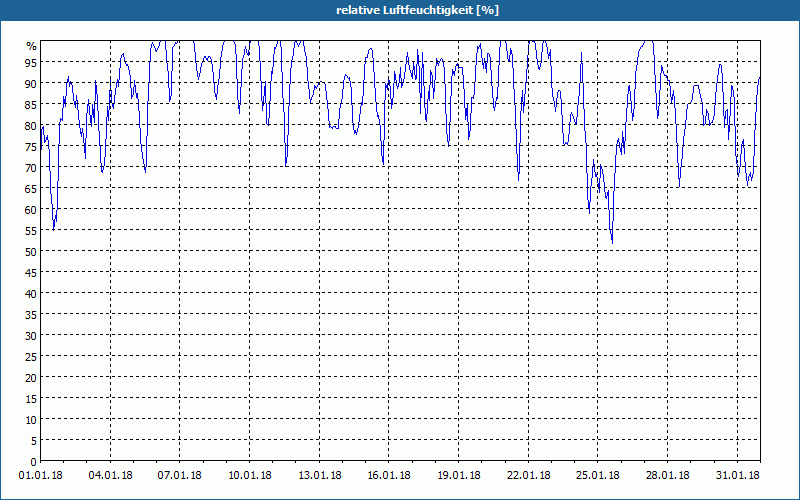Viewport: 800px width, 500px height.
Task: Click the y-axis value 40
Action: (x=31, y=293)
